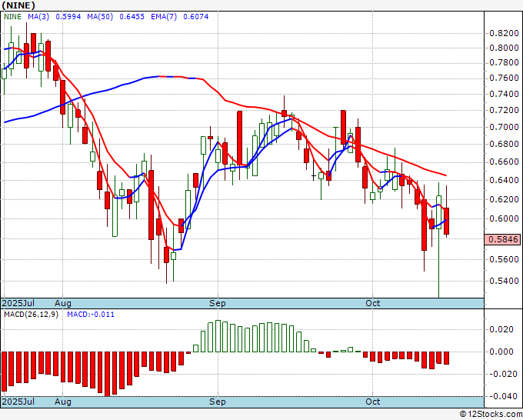Click the 0.8200 price axis label
The image size is (523, 420).
pyautogui.click(x=504, y=33)
